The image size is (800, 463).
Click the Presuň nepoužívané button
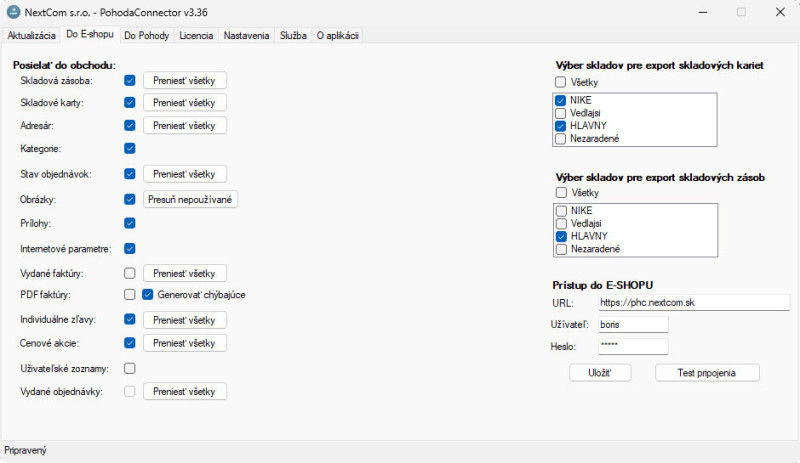pyautogui.click(x=190, y=199)
